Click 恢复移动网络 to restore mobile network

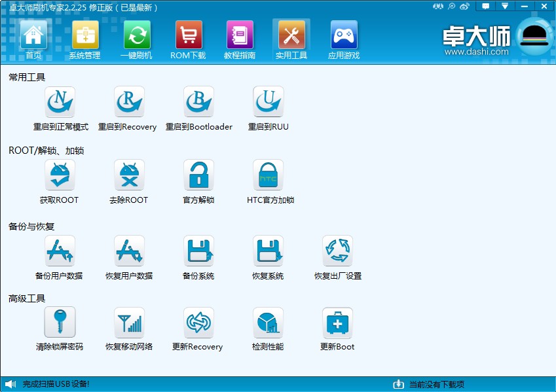(128, 323)
